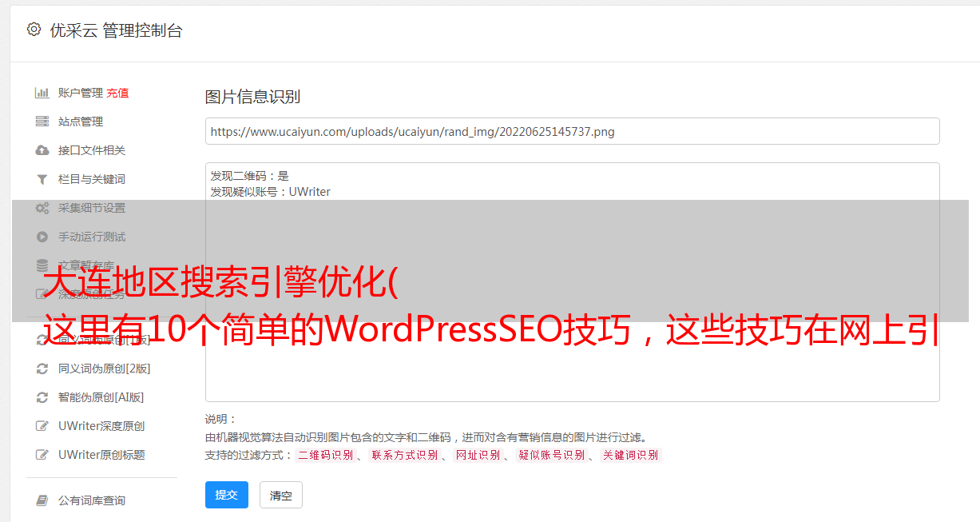Click the edit icon for UWriter深度原创
Image resolution: width=980 pixels, height=522 pixels.
(x=42, y=426)
